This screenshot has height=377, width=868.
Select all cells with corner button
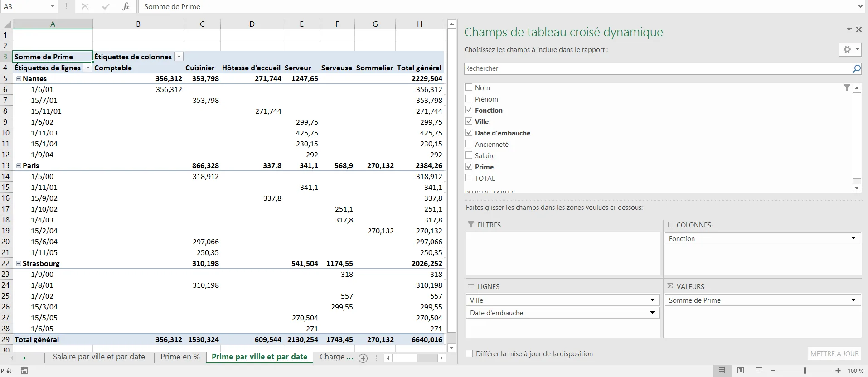[6, 24]
